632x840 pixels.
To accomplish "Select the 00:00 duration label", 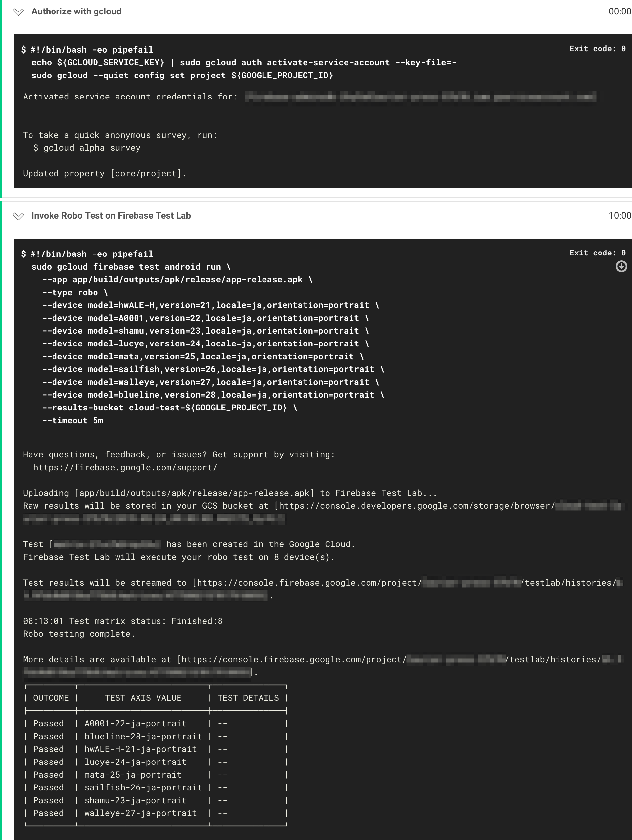I will pyautogui.click(x=619, y=11).
